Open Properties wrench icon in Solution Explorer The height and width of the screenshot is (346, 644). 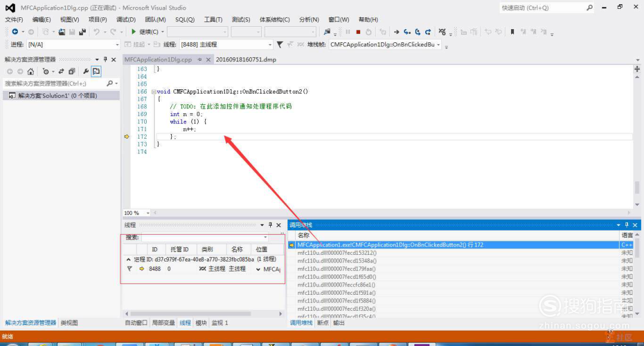click(86, 71)
